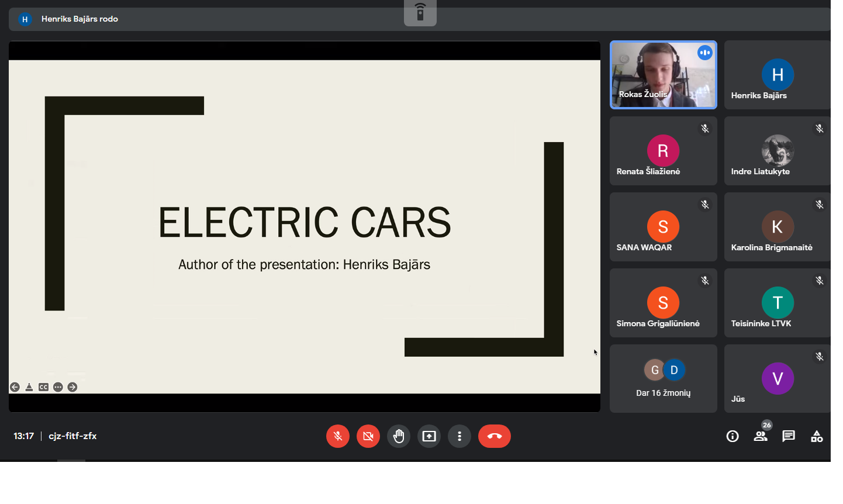Toggle the CC captions button on the slide
This screenshot has height=504, width=843.
pos(43,387)
